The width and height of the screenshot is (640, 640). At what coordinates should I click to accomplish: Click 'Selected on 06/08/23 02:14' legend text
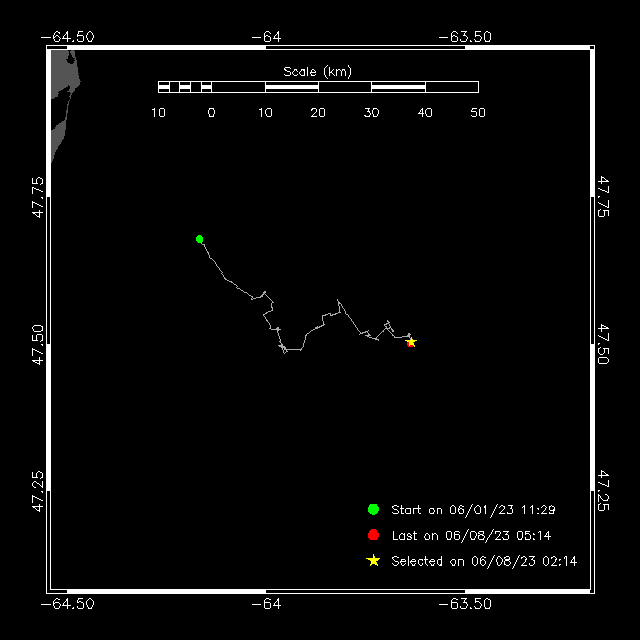[x=484, y=561]
